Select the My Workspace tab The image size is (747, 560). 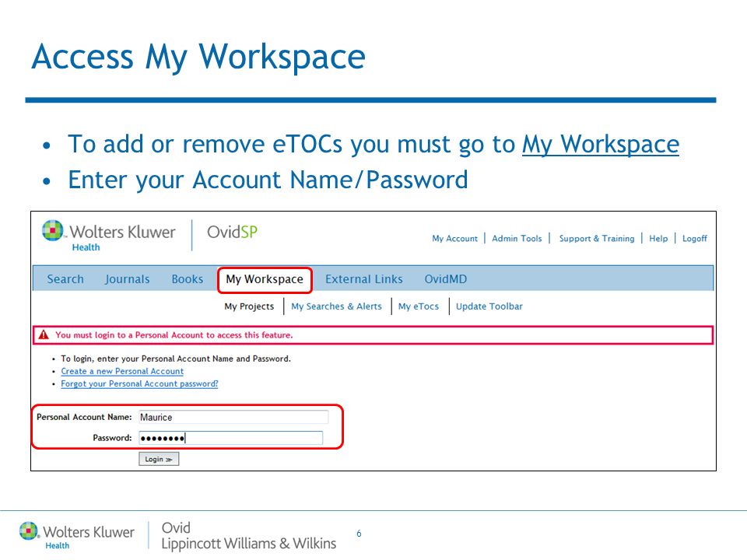(265, 279)
